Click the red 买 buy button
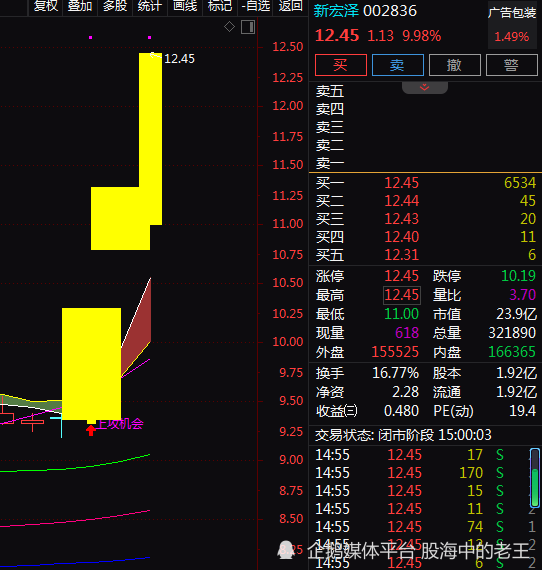Image resolution: width=542 pixels, height=570 pixels. click(341, 65)
